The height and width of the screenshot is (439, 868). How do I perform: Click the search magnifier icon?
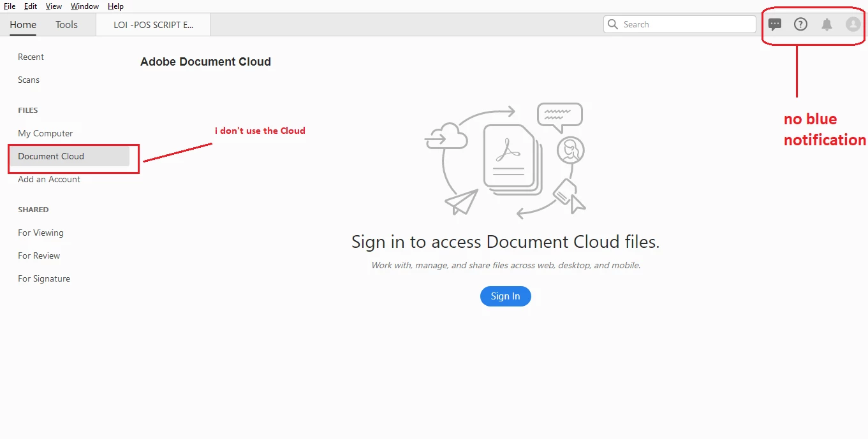(x=613, y=24)
